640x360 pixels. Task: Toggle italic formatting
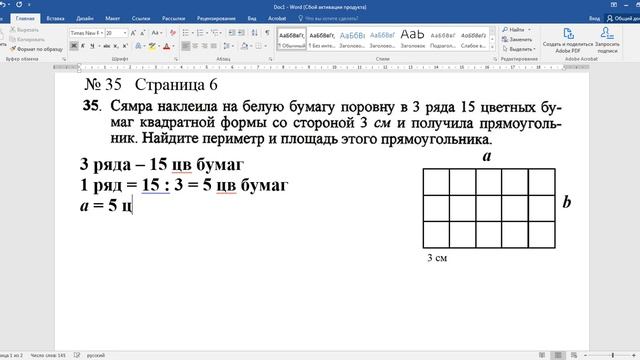click(x=83, y=46)
